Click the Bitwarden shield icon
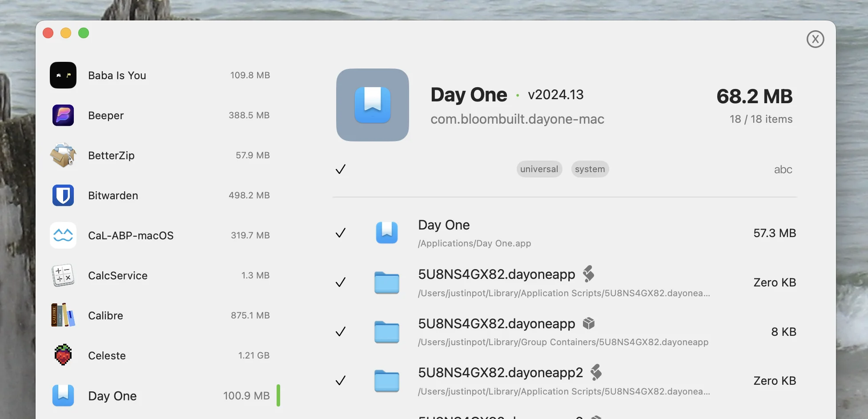The width and height of the screenshot is (868, 419). [63, 195]
